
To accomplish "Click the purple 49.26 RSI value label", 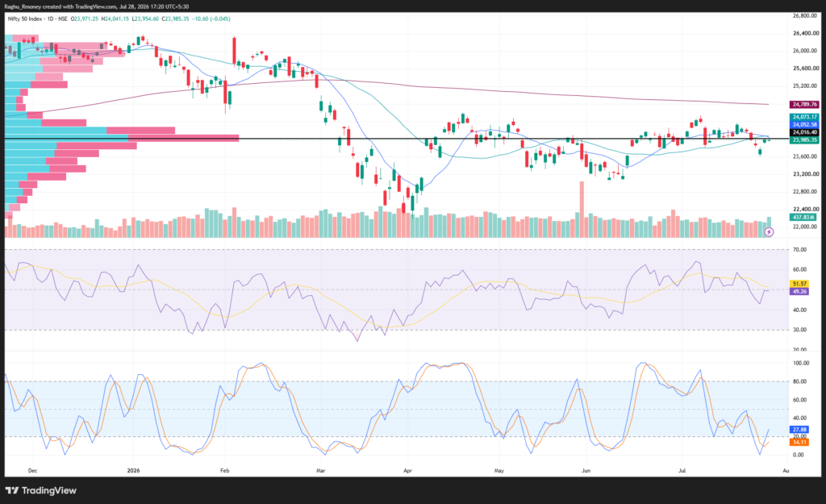I will [x=799, y=291].
